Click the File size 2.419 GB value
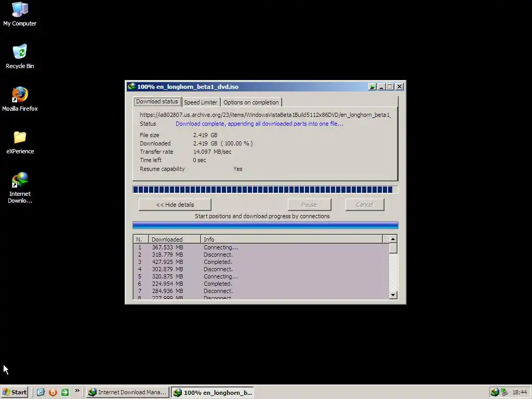The image size is (532, 399). [x=205, y=135]
